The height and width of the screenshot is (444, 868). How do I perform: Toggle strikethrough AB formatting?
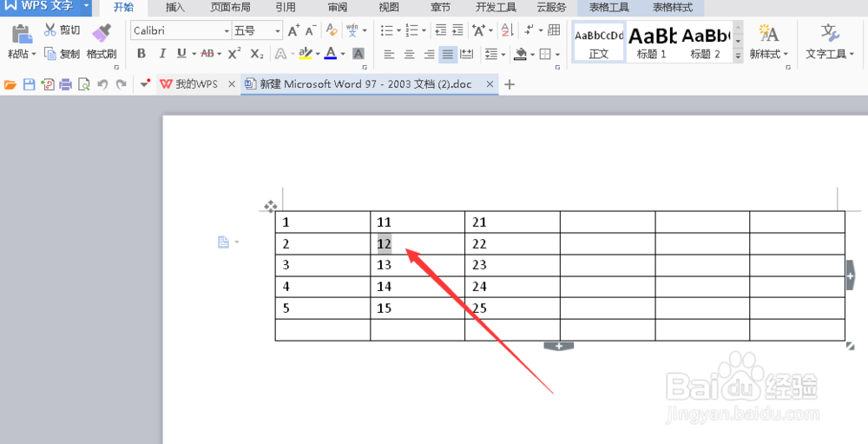[x=207, y=54]
